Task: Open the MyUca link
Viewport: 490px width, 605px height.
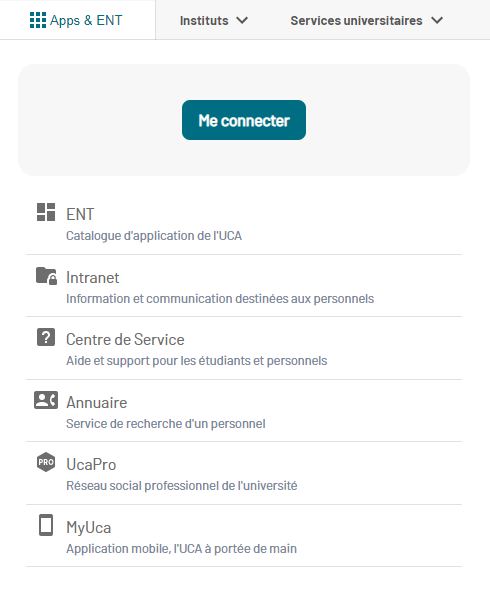Action: pyautogui.click(x=244, y=536)
